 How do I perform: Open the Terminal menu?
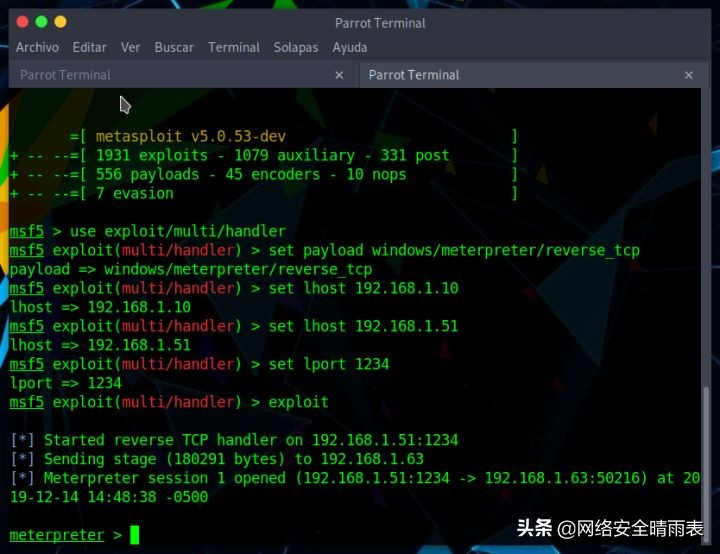pos(234,47)
